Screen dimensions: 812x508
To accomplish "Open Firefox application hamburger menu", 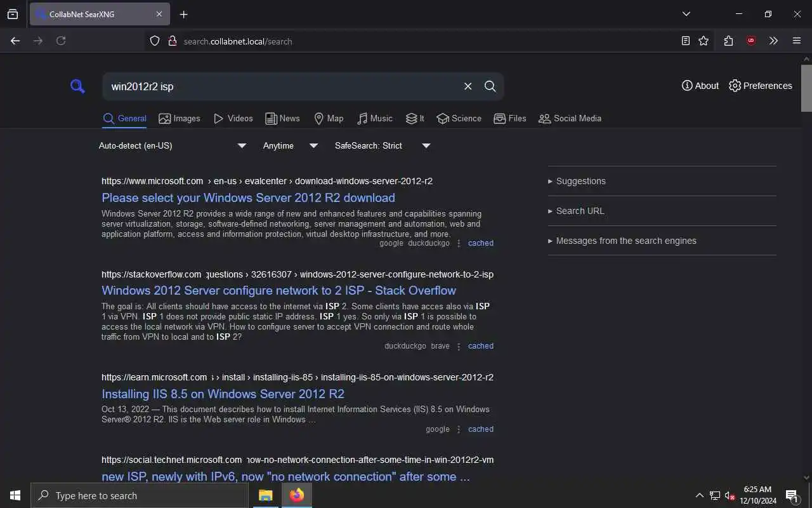I will tap(797, 41).
